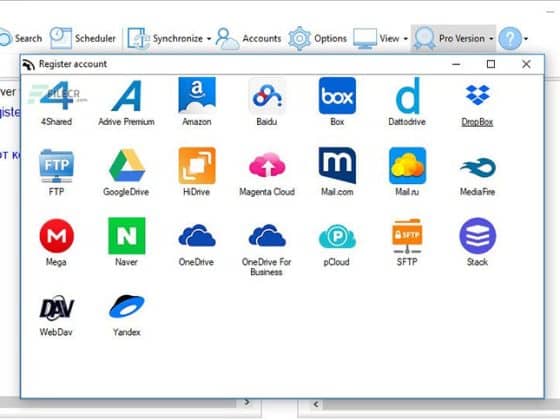The height and width of the screenshot is (420, 560).
Task: Expand the Synchronize dropdown arrow
Action: point(209,39)
